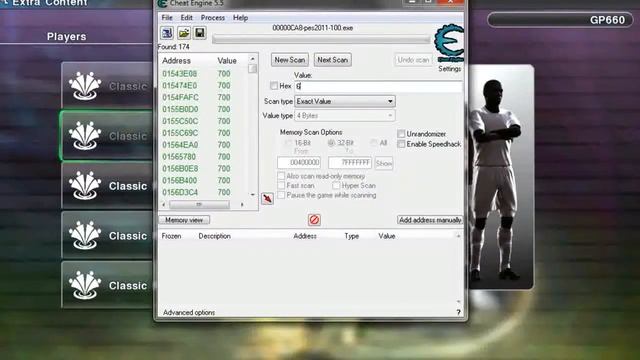Toggle Also scan read-only memory
Viewport: 640px width, 360px height.
pyautogui.click(x=281, y=176)
